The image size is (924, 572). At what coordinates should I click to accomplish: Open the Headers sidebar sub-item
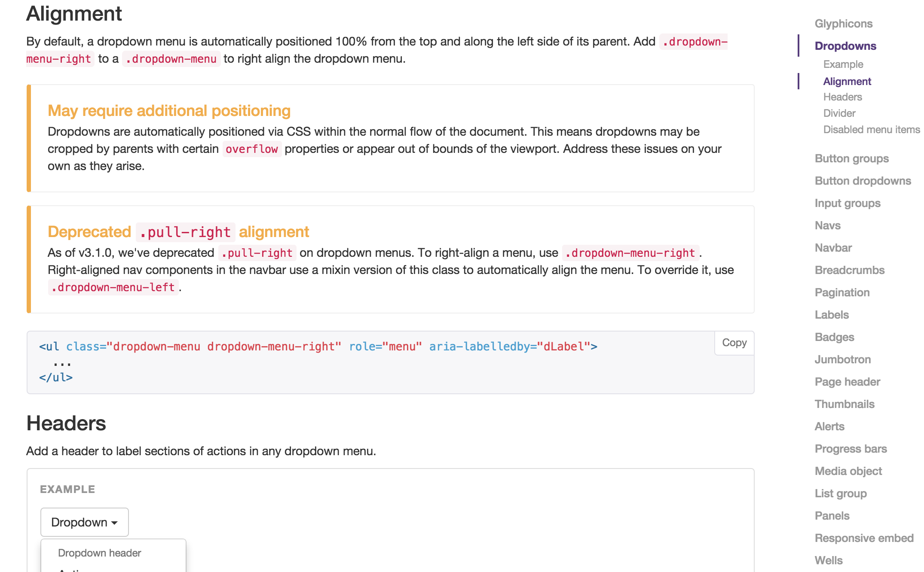click(842, 97)
